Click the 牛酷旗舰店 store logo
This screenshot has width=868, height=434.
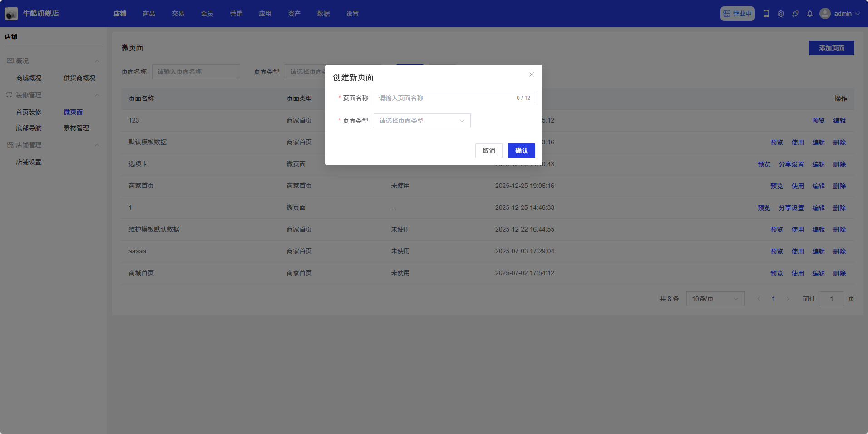point(11,14)
